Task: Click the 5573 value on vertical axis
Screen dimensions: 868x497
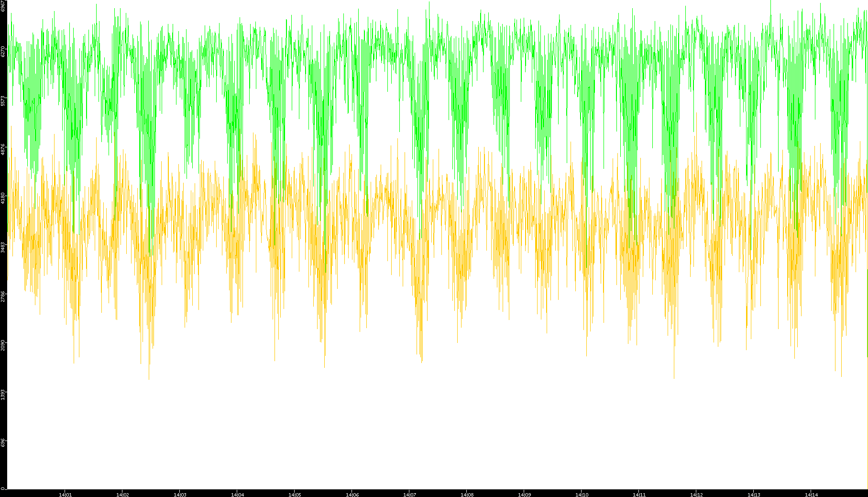Action: coord(3,100)
